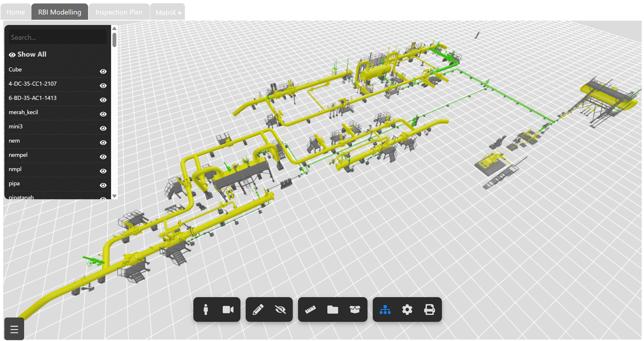Click the scroll up arrow in object list
The height and width of the screenshot is (341, 644).
[x=114, y=29]
